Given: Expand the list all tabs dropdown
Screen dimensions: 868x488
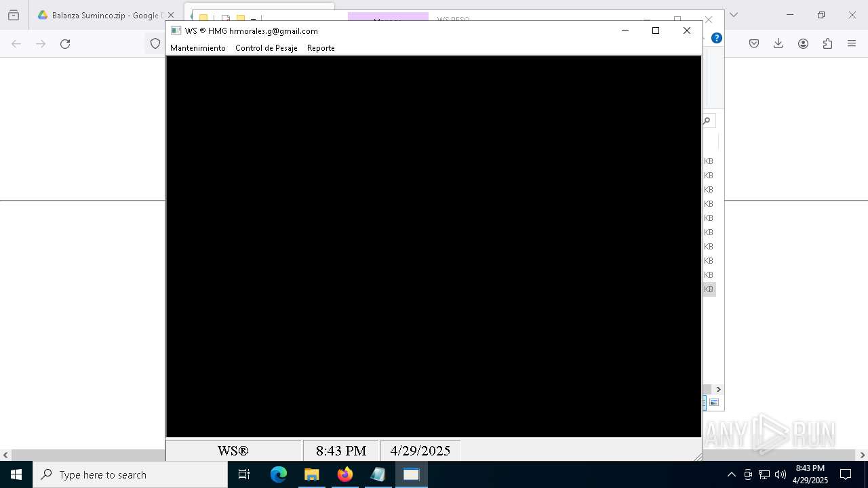Looking at the screenshot, I should pos(733,15).
